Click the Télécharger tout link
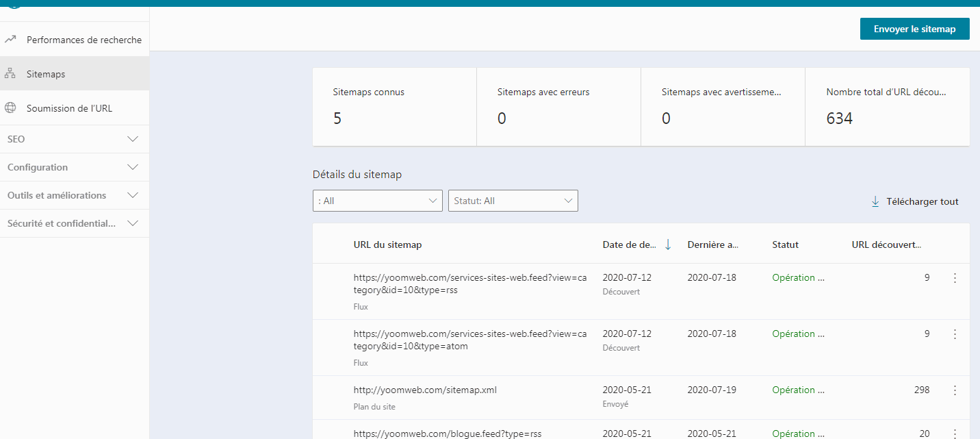 click(x=922, y=201)
